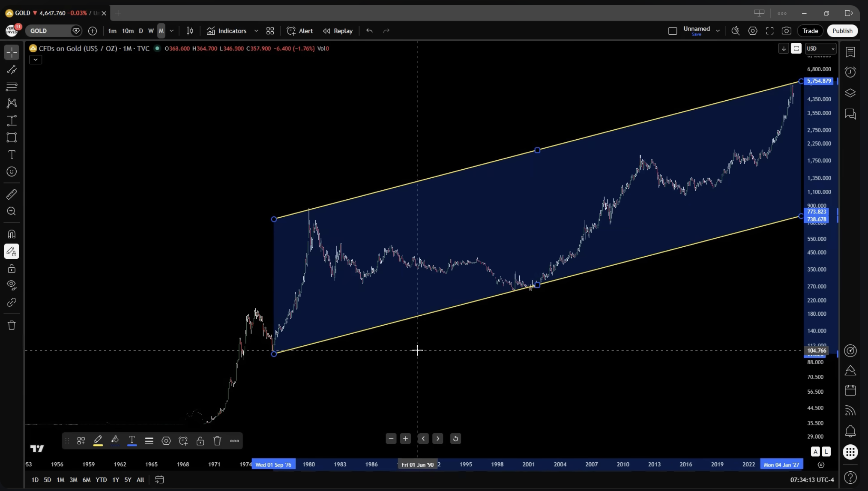
Task: Expand the Indicators favorites dropdown arrow
Action: tap(256, 31)
